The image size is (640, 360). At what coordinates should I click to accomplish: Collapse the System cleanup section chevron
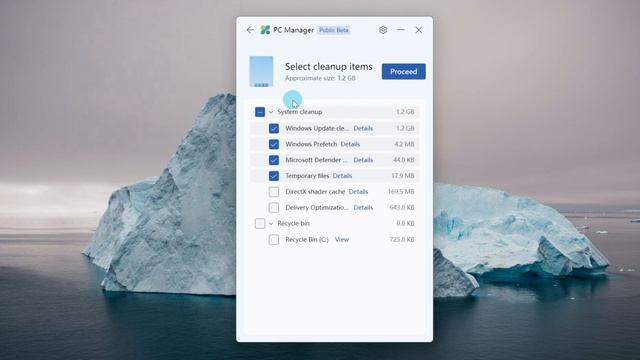pyautogui.click(x=271, y=112)
